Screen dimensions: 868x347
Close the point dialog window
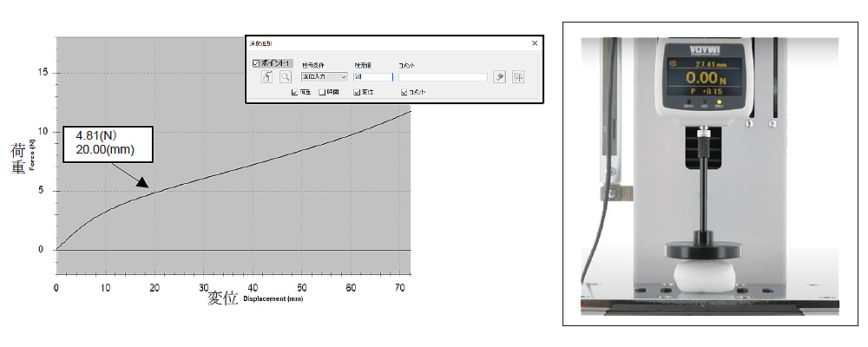534,43
